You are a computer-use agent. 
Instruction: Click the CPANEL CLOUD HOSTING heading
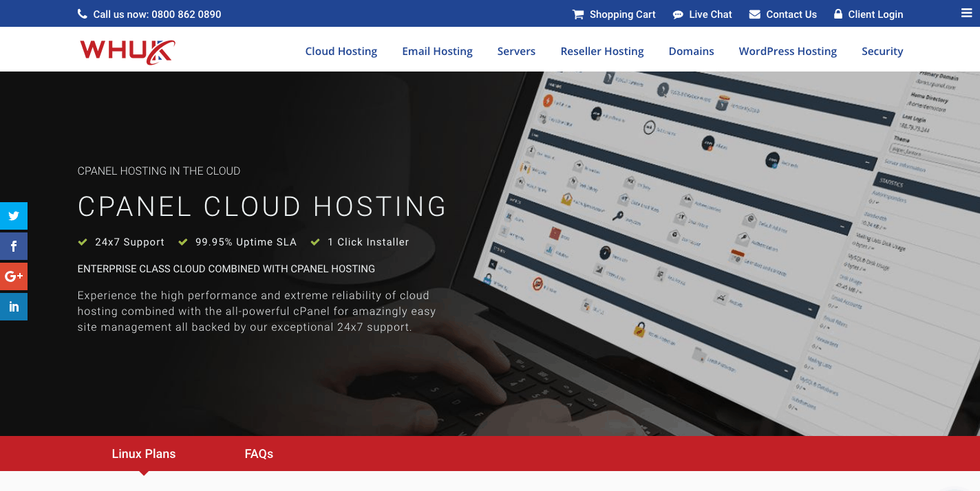click(262, 206)
